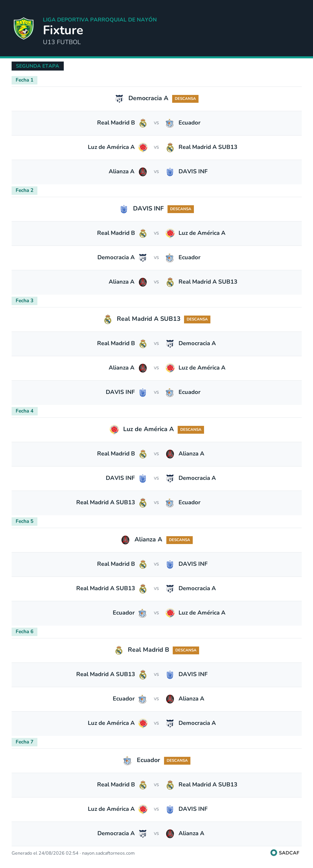Open the nayon.sadcaftorneos.com footer link
The height and width of the screenshot is (868, 313).
pos(108,853)
